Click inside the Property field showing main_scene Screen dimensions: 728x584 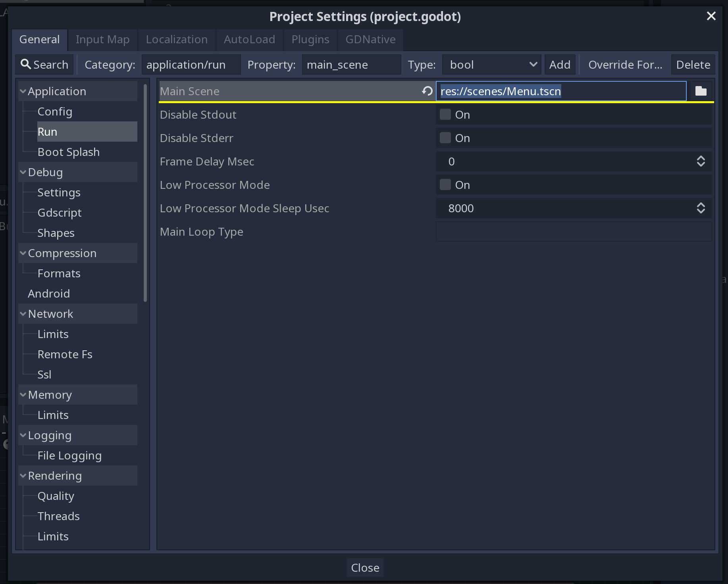[x=351, y=64]
